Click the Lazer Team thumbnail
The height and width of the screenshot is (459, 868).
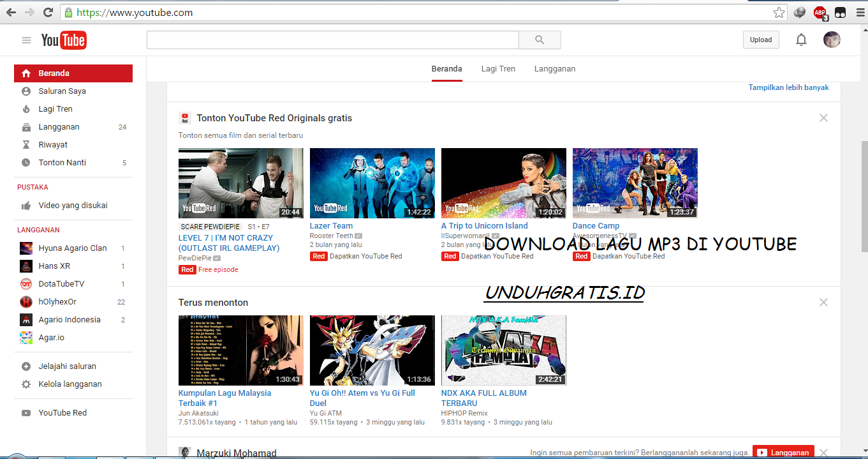pyautogui.click(x=372, y=183)
